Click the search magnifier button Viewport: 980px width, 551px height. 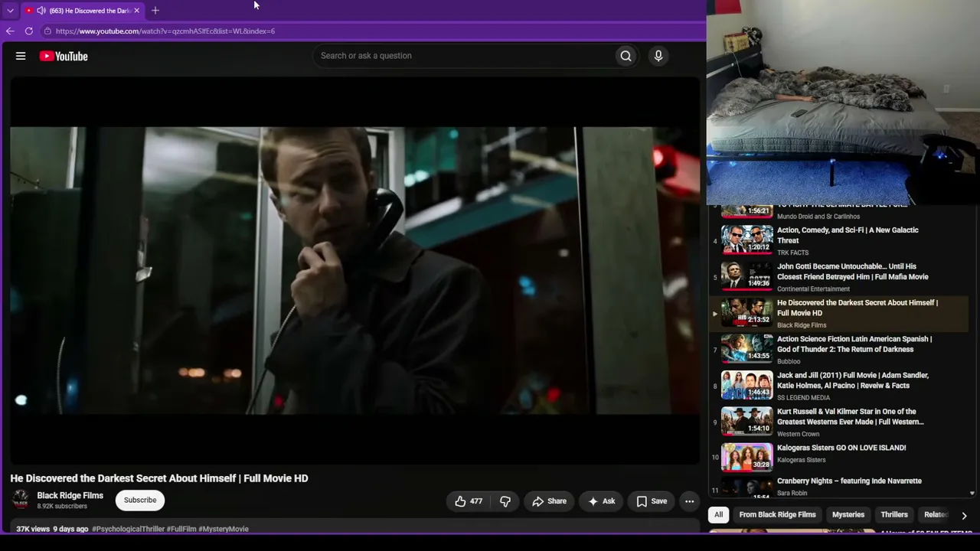click(x=626, y=56)
